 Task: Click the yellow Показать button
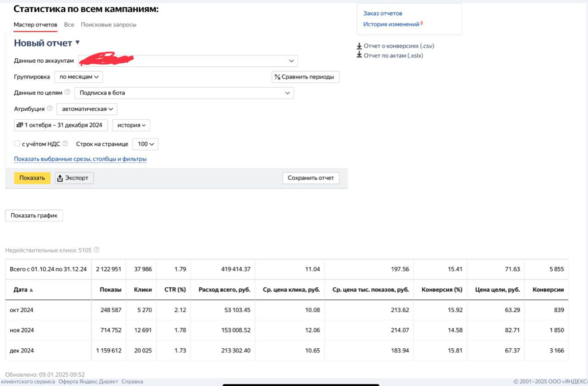pos(32,178)
